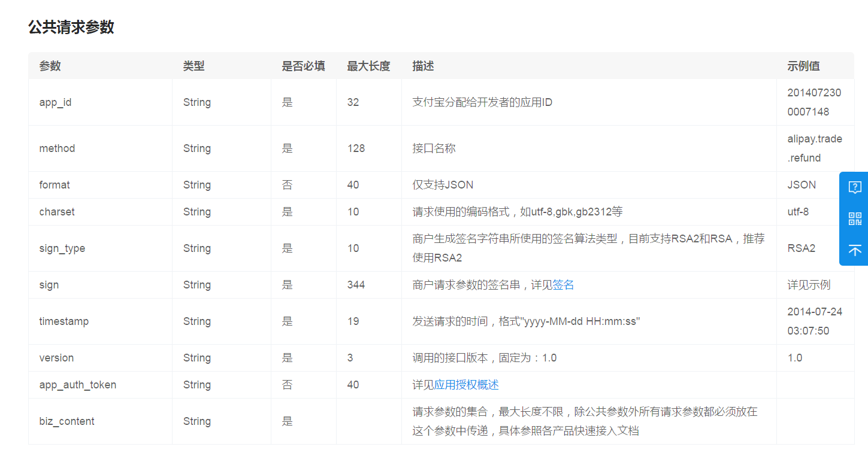Click the back-to-top arrow icon
The image size is (868, 462).
[x=855, y=250]
